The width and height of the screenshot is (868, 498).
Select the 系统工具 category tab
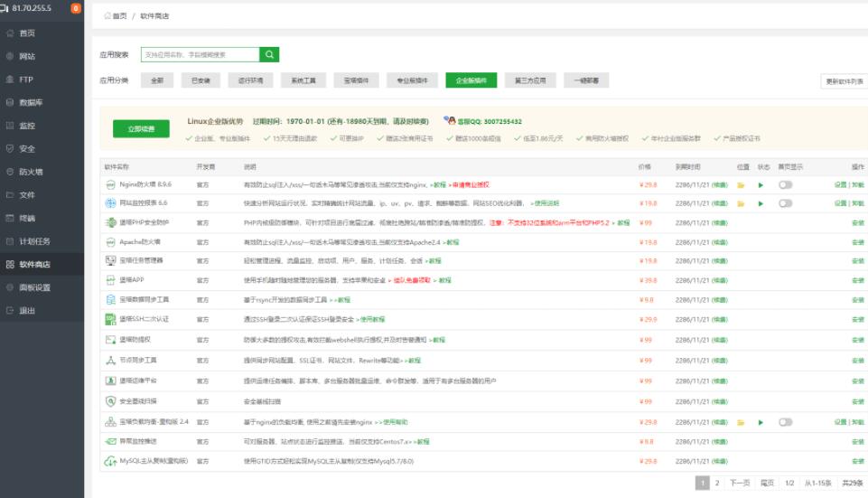(x=303, y=80)
